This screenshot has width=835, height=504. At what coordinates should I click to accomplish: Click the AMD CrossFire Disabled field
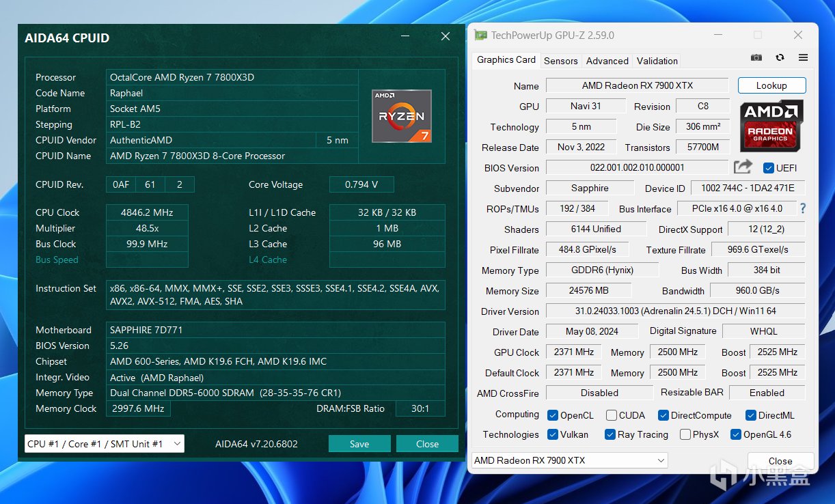(x=599, y=393)
